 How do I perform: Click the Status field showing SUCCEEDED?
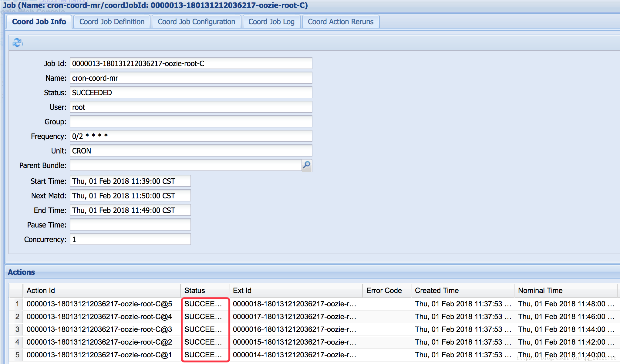(x=191, y=93)
